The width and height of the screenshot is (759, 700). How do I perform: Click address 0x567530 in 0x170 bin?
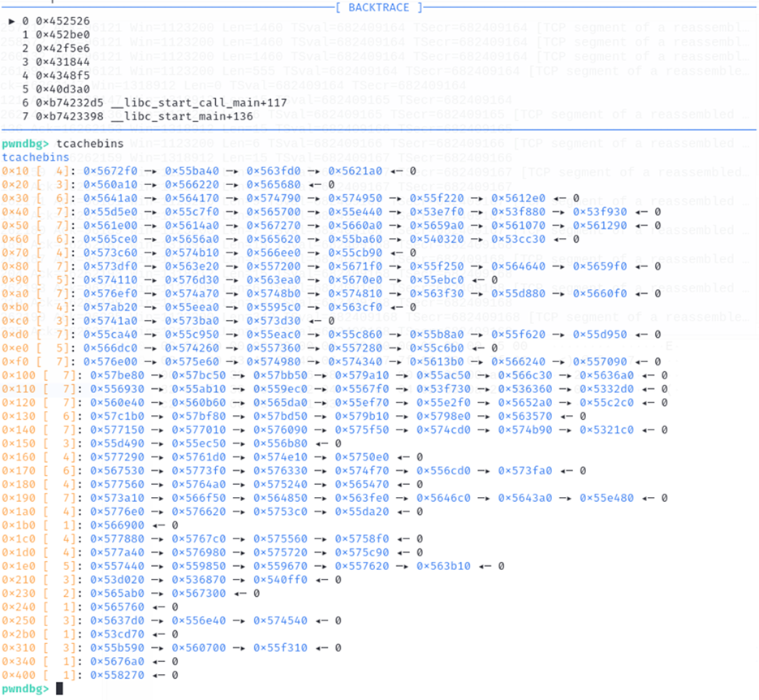pyautogui.click(x=117, y=470)
